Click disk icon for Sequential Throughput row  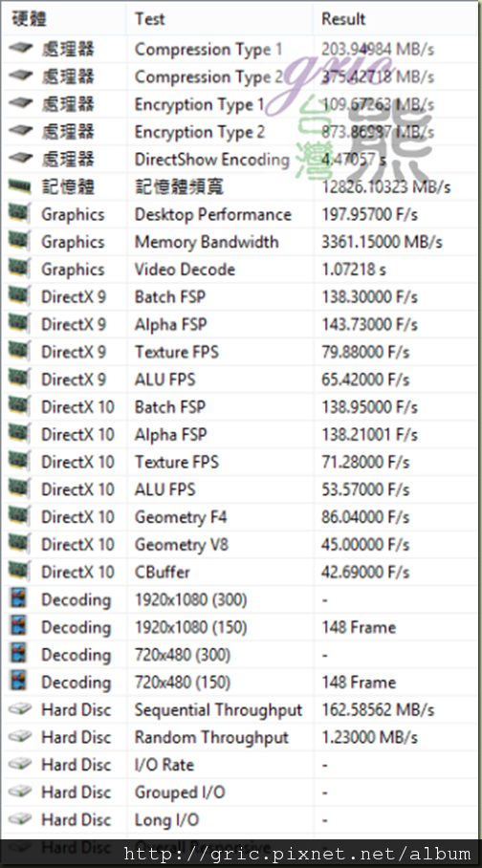point(20,709)
